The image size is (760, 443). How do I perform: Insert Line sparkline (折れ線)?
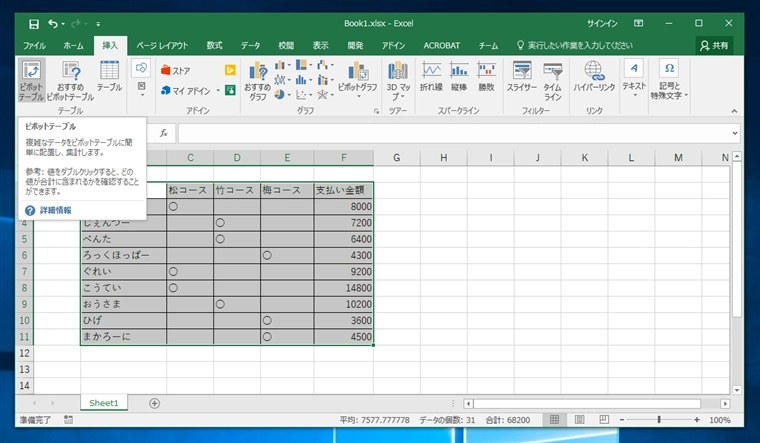pos(431,77)
